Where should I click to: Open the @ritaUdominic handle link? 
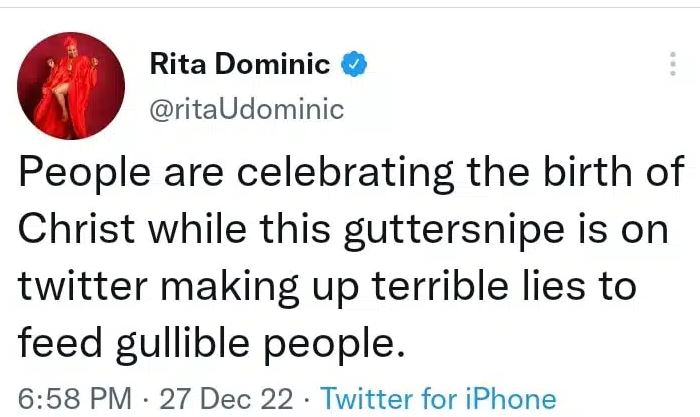click(x=245, y=109)
